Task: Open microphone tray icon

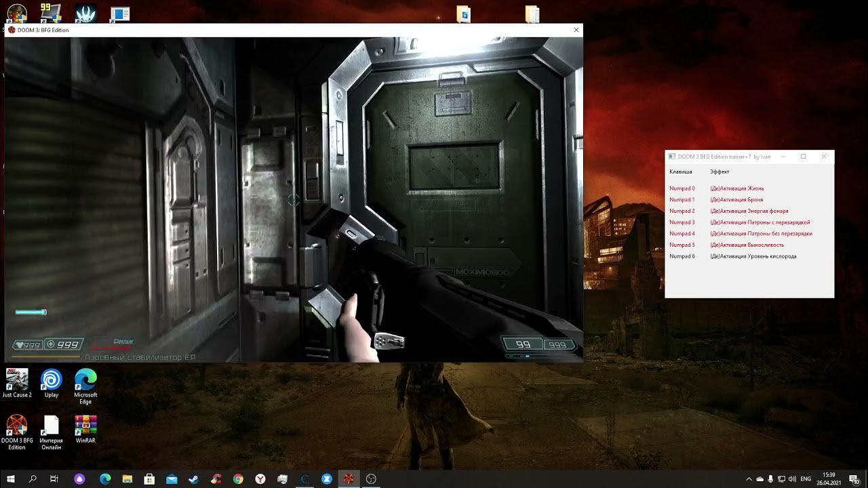Action: click(x=770, y=479)
